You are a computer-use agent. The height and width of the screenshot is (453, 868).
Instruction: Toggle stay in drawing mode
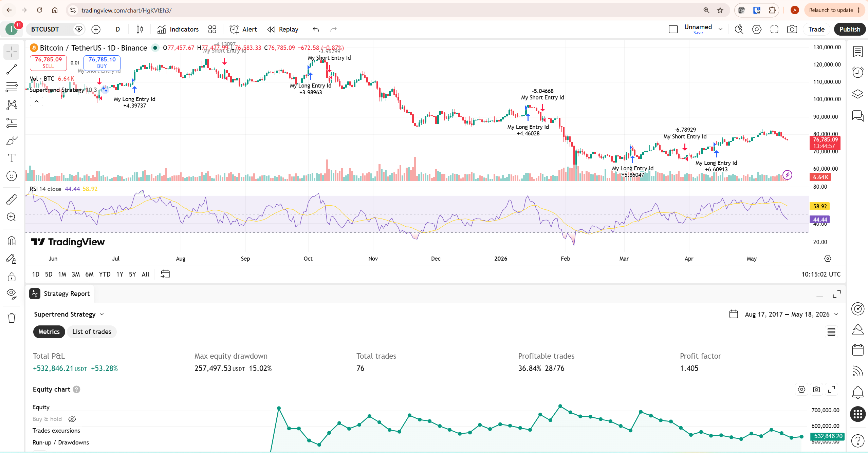coord(12,259)
